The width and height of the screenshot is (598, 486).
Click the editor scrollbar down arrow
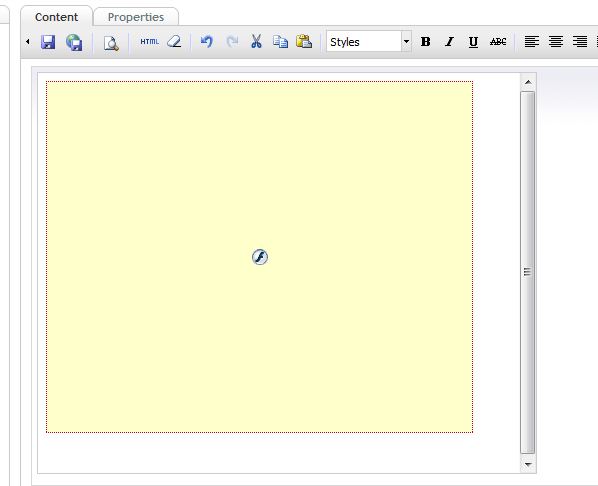[x=528, y=464]
